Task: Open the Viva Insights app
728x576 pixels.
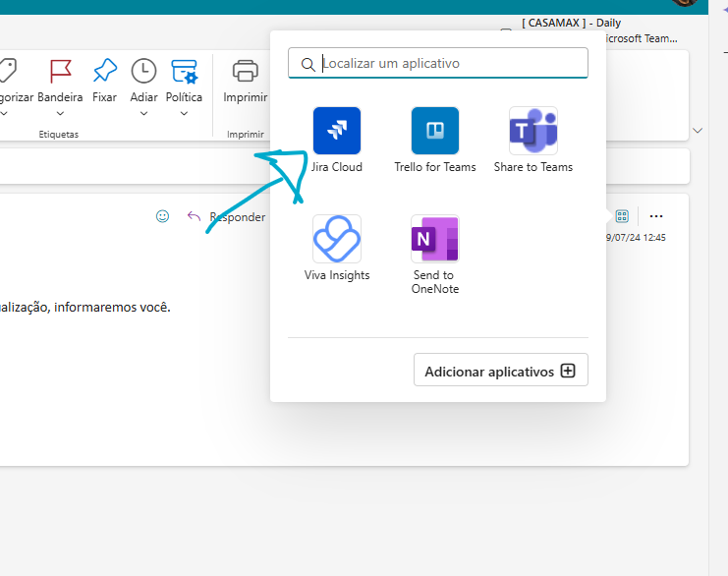Action: [x=337, y=248]
